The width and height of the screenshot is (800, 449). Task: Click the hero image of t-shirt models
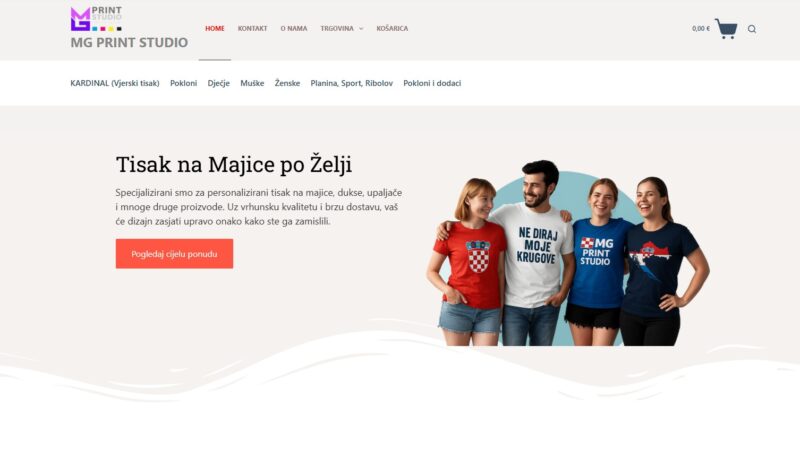[568, 253]
